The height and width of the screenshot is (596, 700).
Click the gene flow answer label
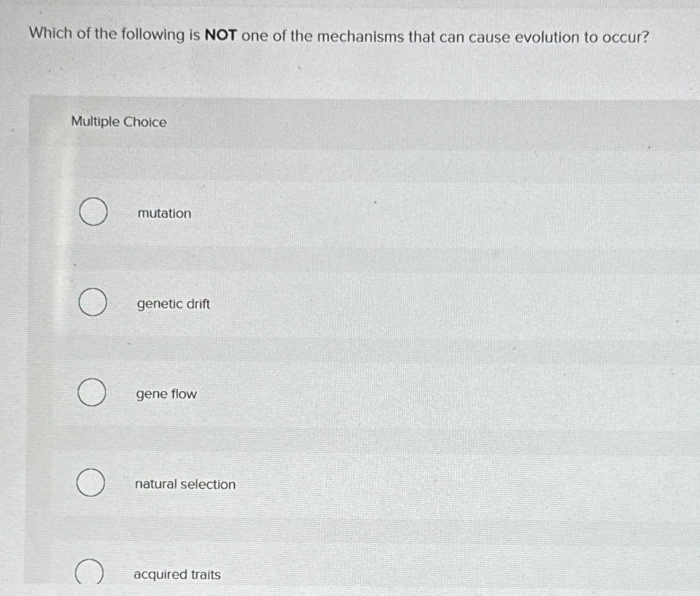(166, 394)
